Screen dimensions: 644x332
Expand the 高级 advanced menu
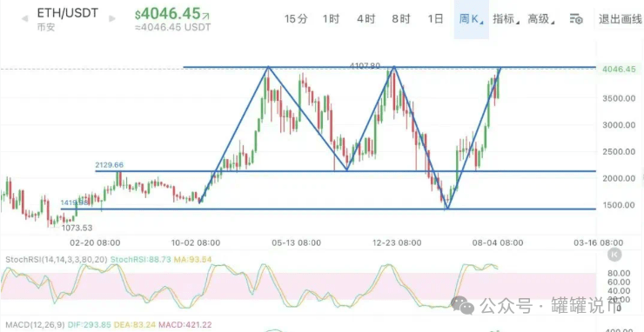(x=541, y=19)
